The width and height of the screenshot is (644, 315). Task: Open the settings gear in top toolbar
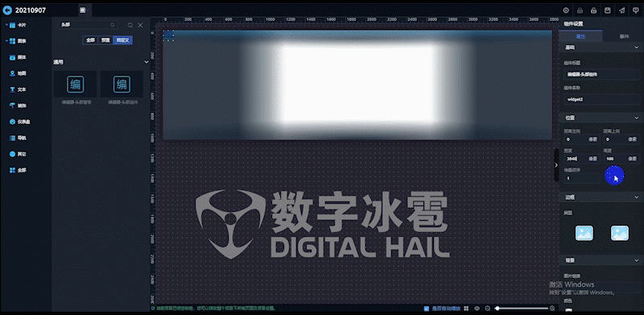(566, 10)
